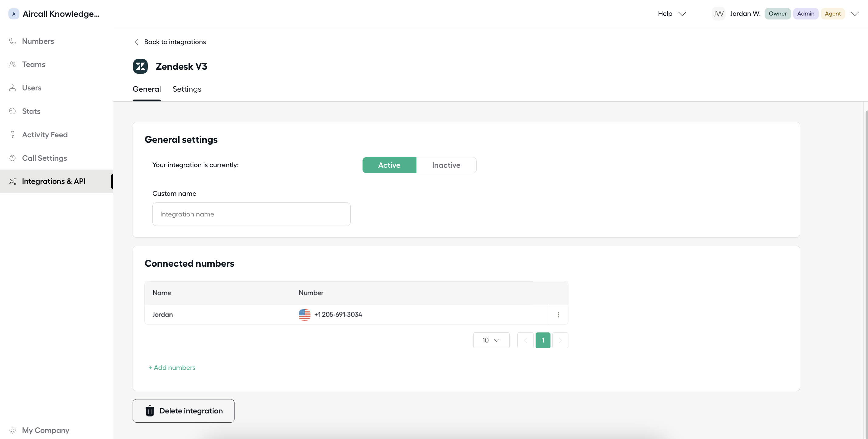Click the company avatar 'A' icon
This screenshot has height=439, width=868.
(x=13, y=14)
